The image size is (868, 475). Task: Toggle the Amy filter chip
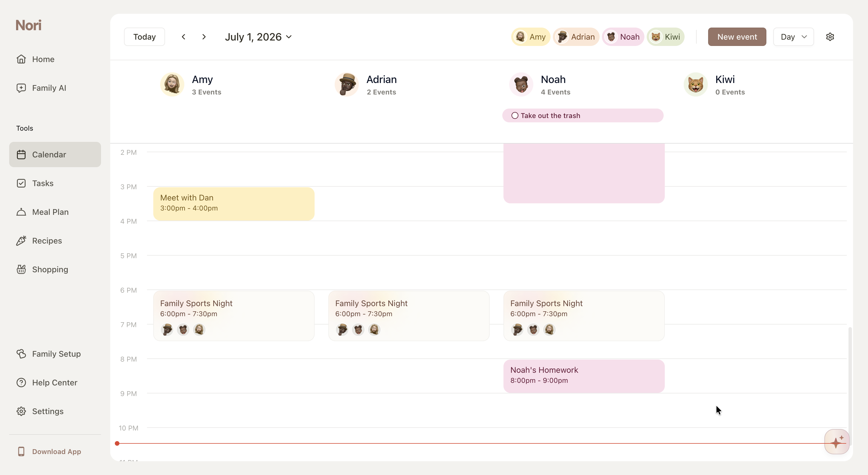(531, 37)
